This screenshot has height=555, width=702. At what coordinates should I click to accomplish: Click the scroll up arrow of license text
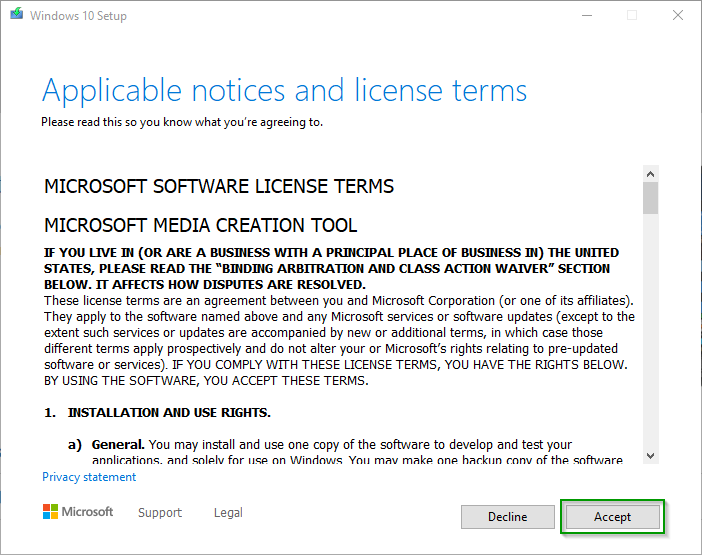[650, 174]
